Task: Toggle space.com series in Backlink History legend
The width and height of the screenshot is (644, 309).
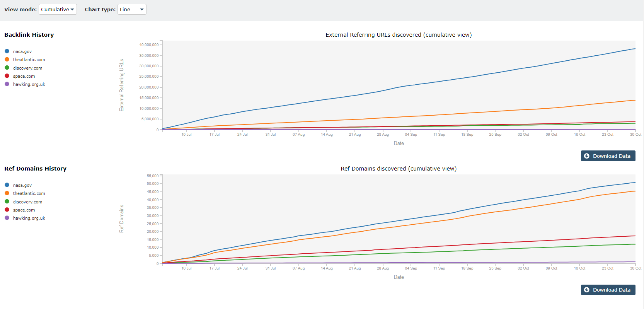Action: (x=24, y=76)
